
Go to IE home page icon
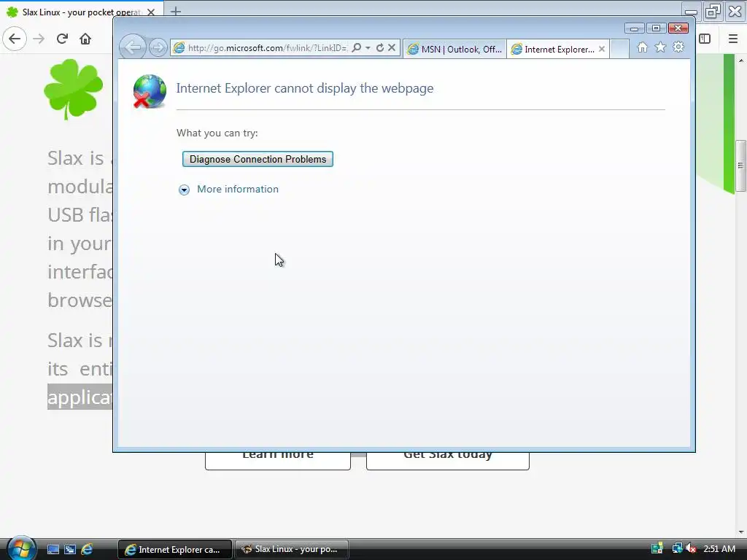tap(643, 47)
